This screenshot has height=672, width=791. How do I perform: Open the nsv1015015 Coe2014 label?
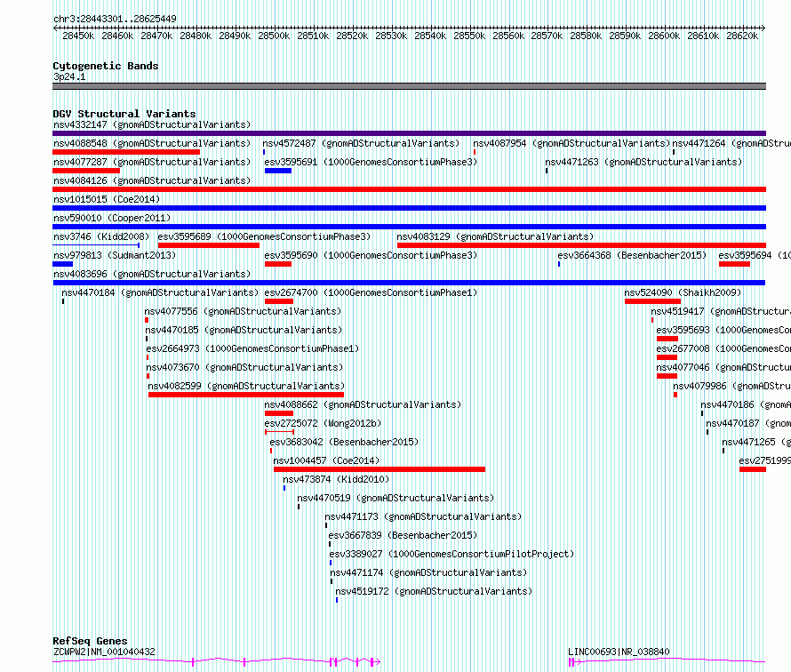[107, 199]
